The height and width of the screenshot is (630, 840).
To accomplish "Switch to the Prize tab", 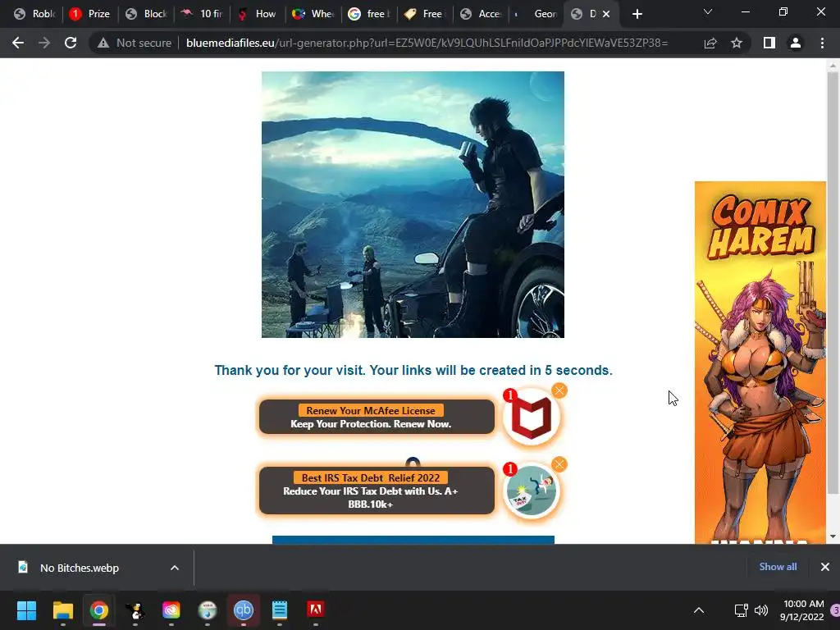I will [89, 14].
